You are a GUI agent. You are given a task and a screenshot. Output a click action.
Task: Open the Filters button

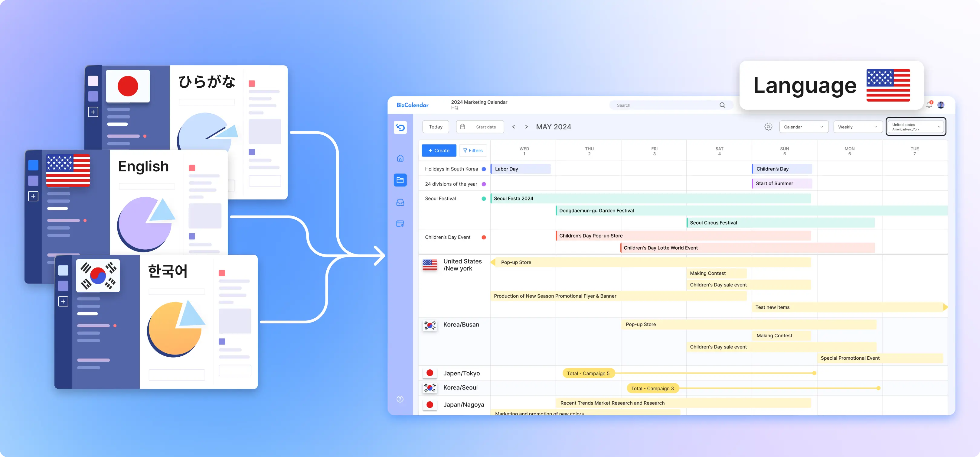coord(473,151)
